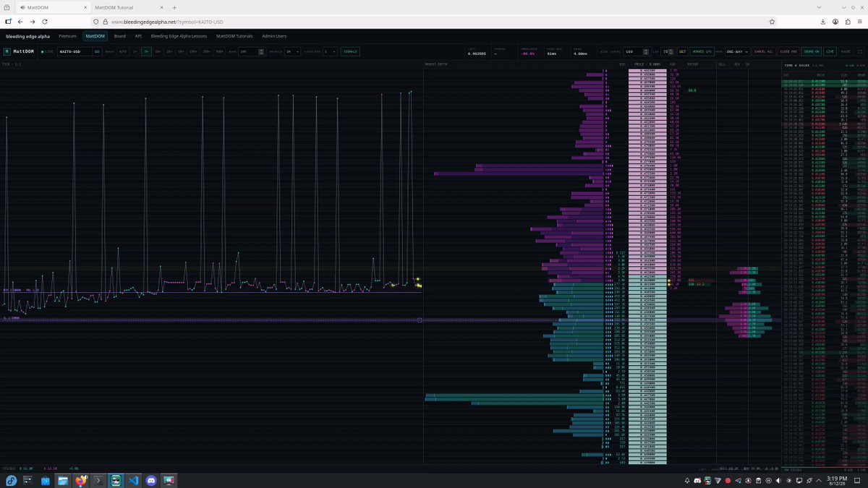Viewport: 868px width, 488px height.
Task: Enable AUTO grouping
Action: 123,51
